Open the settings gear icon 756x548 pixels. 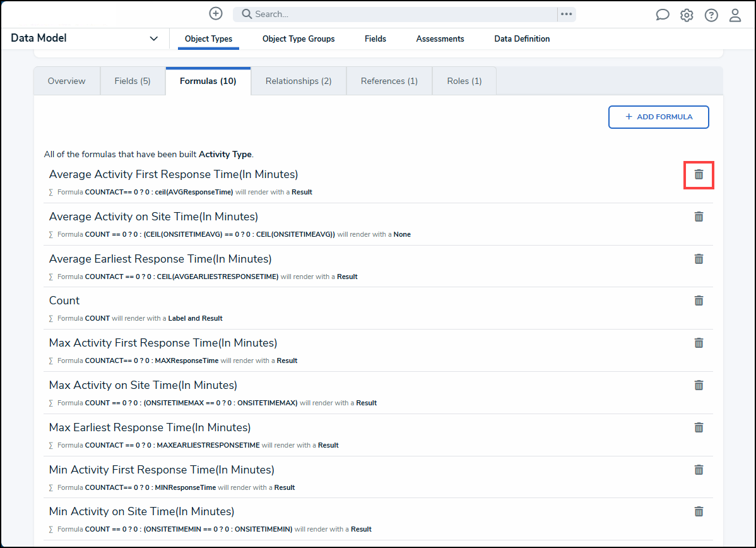coord(687,15)
